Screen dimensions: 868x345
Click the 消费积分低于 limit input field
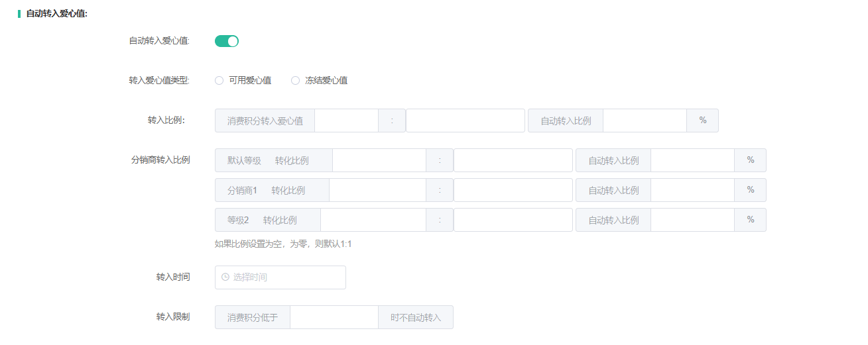(334, 317)
